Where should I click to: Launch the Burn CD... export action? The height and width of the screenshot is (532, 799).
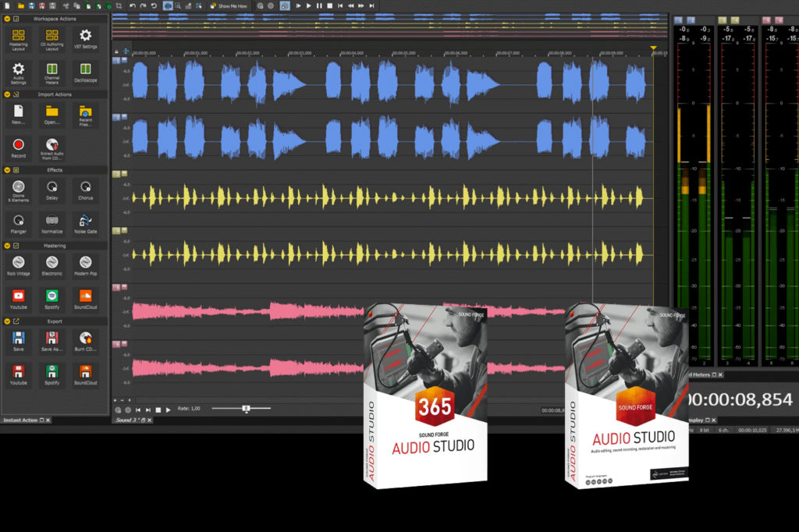pyautogui.click(x=86, y=342)
